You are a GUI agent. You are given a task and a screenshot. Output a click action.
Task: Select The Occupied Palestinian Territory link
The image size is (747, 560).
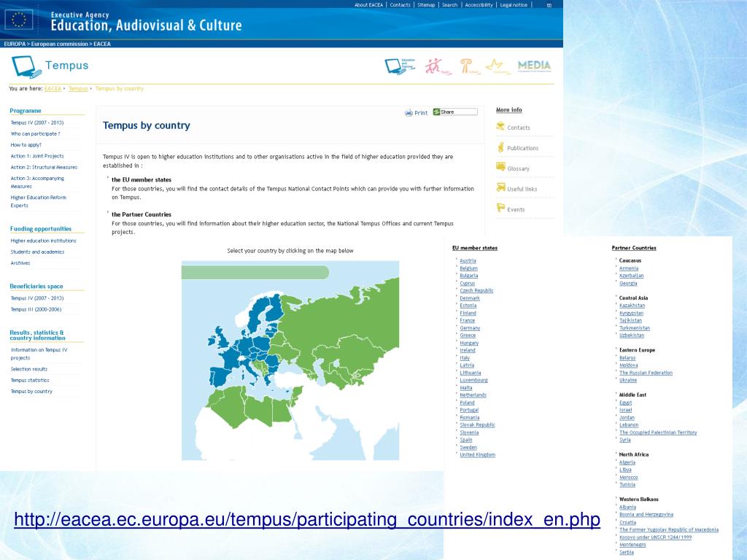tap(658, 432)
